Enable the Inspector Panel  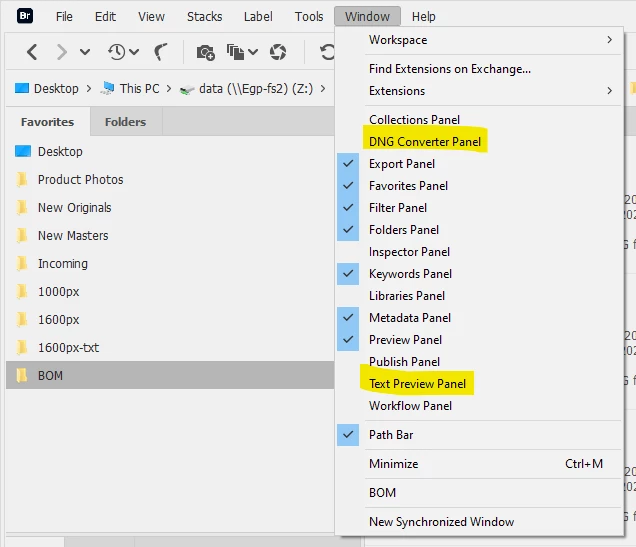479,252
